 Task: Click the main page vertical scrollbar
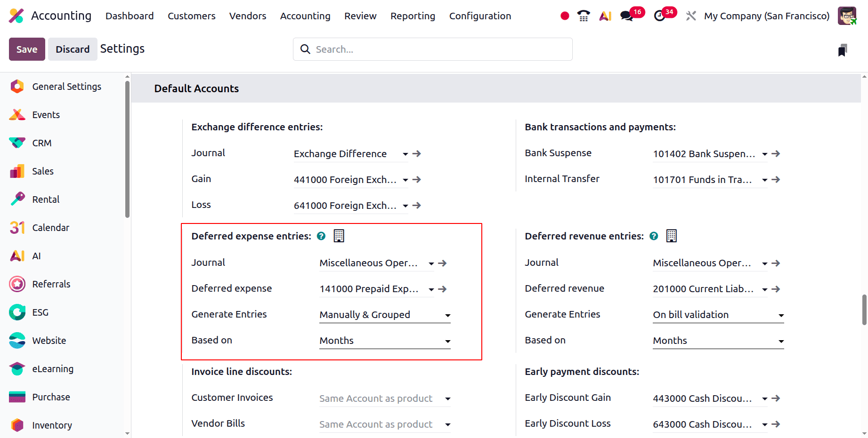click(x=864, y=310)
